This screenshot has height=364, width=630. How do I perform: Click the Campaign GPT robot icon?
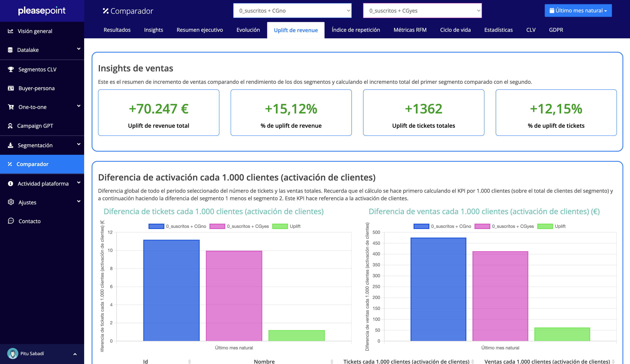tap(10, 126)
